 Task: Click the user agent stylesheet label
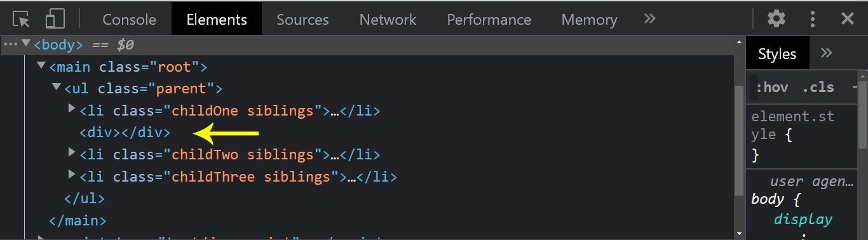(811, 182)
